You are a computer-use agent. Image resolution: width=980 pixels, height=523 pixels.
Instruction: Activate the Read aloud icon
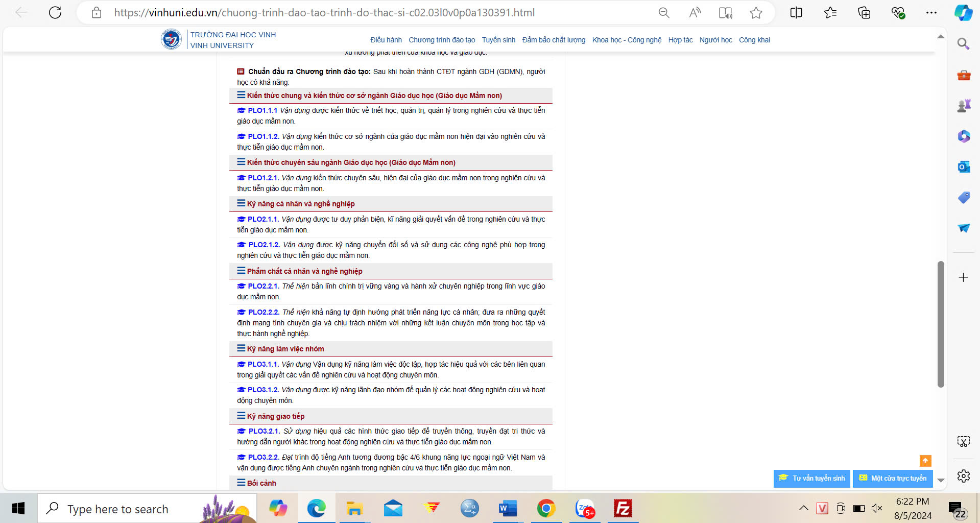[x=695, y=13]
